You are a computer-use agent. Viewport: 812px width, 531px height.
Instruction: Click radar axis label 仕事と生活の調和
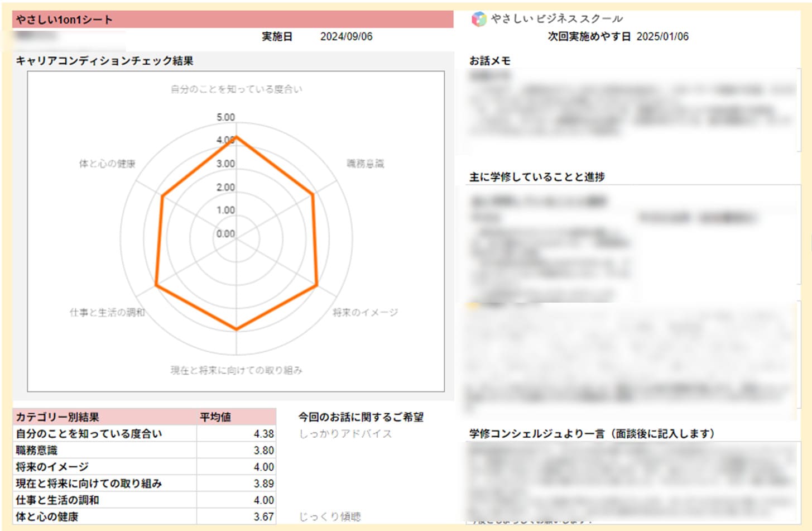coord(107,313)
